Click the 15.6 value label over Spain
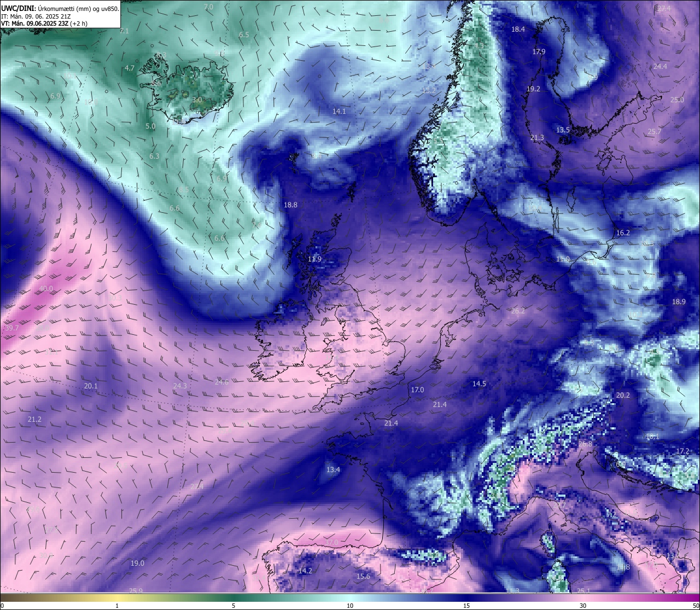The height and width of the screenshot is (610, 700). (363, 577)
